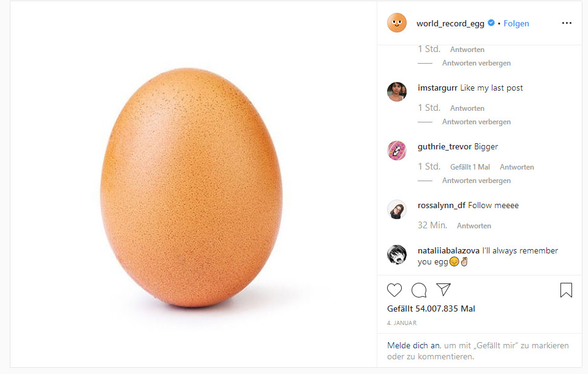588x374 pixels.
Task: Click the heart like icon
Action: [395, 290]
